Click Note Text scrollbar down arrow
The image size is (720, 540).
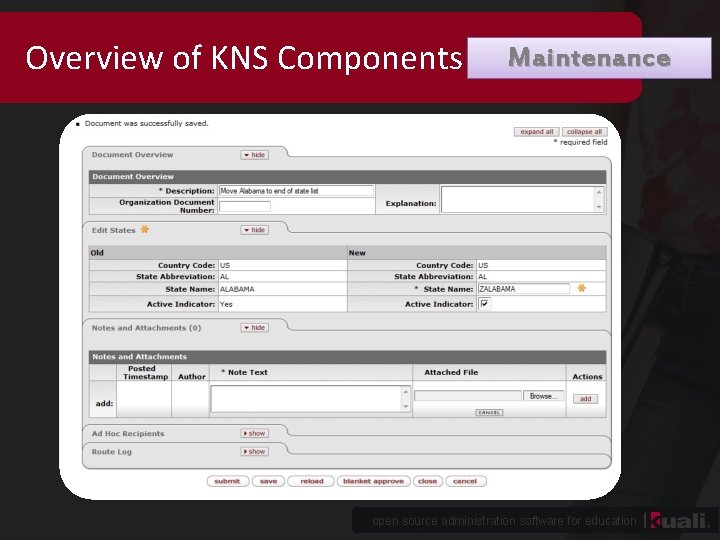pyautogui.click(x=405, y=406)
